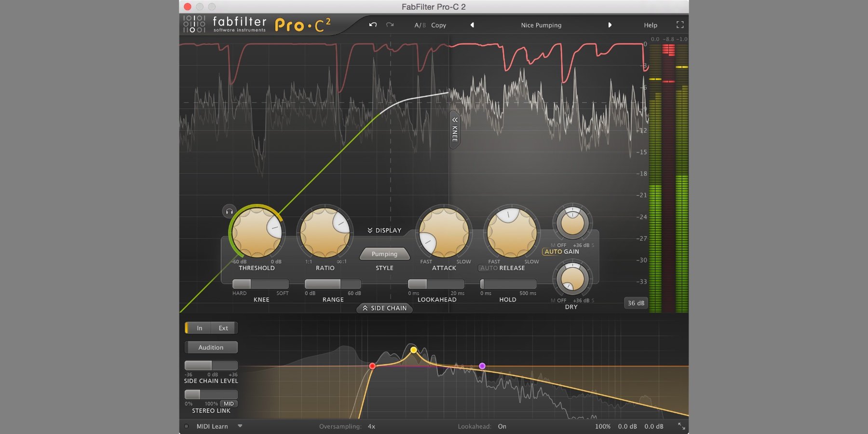Click the resize handle icon bottom right

[681, 426]
